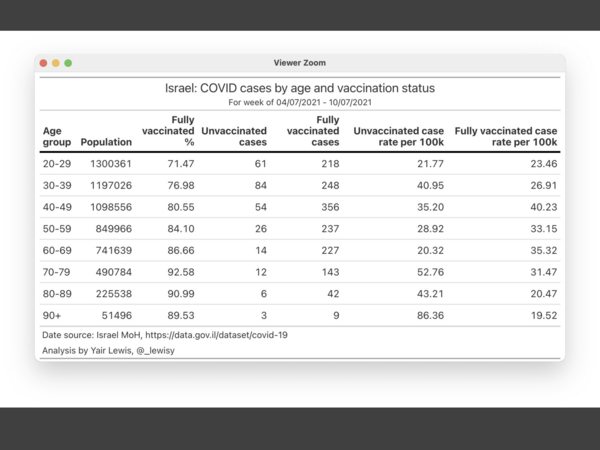Click the 'Fully vaccinated %' column header
The width and height of the screenshot is (600, 450).
point(168,131)
